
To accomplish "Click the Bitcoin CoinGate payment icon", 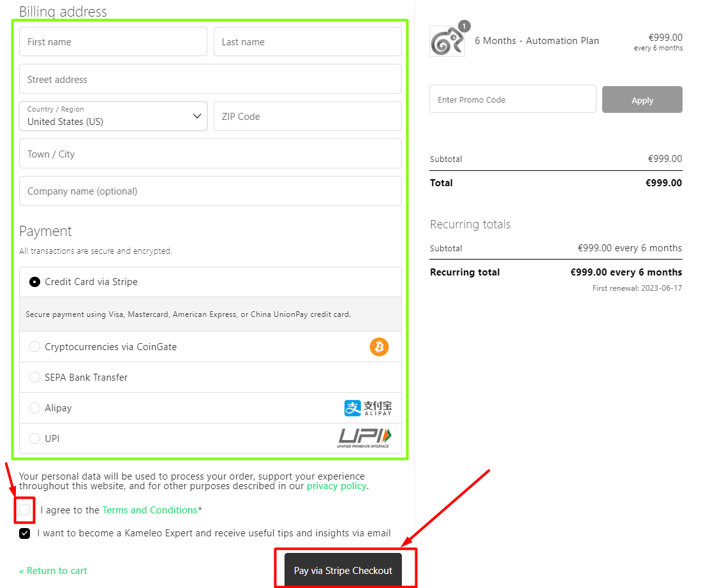I will 380,346.
